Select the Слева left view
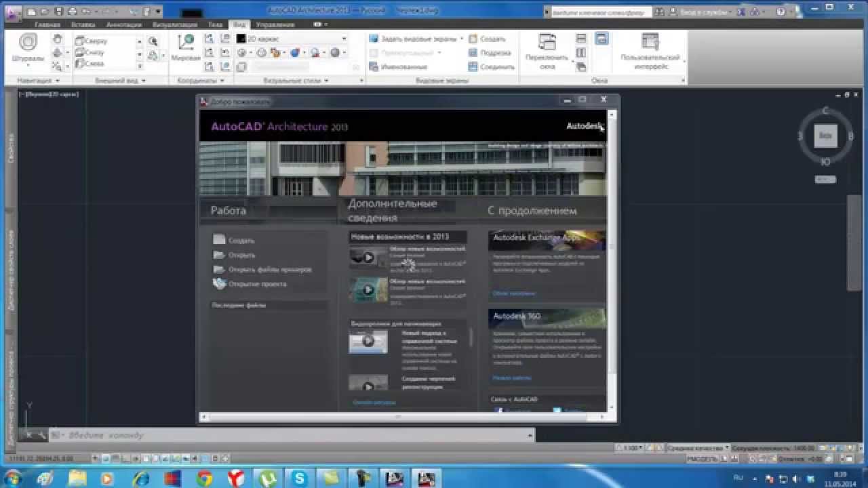The image size is (868, 488). [90, 64]
